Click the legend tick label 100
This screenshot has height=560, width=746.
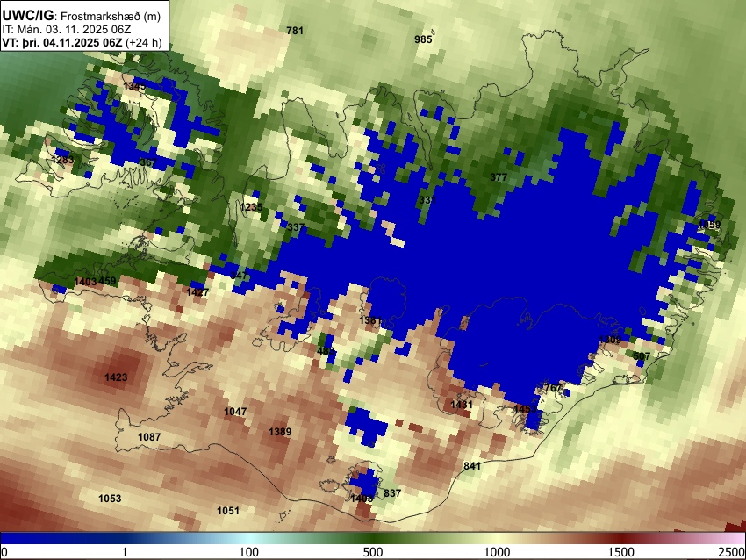coord(249,552)
